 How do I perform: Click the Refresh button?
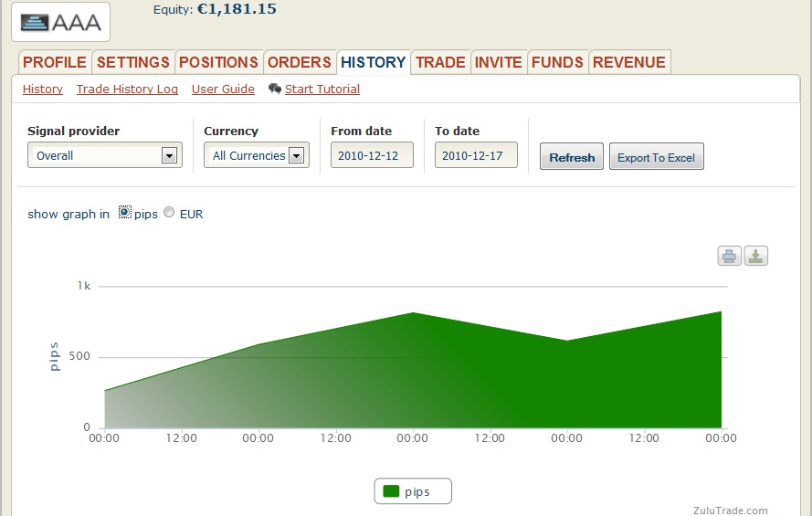[x=572, y=156]
